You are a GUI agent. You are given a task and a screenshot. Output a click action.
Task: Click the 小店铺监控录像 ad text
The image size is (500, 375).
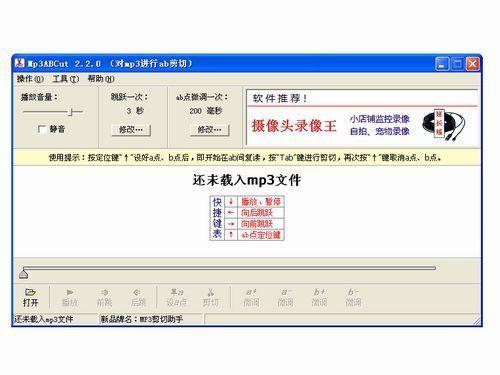pyautogui.click(x=379, y=119)
